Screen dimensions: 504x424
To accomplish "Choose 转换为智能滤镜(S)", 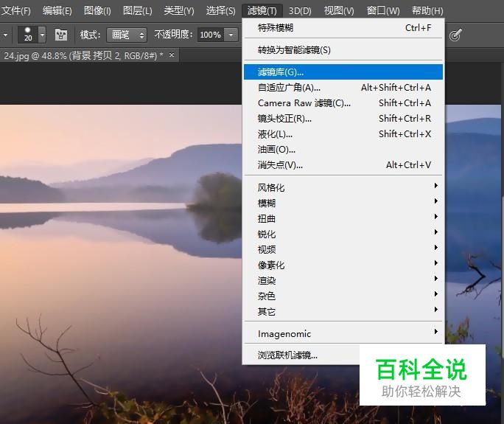I will click(x=343, y=50).
